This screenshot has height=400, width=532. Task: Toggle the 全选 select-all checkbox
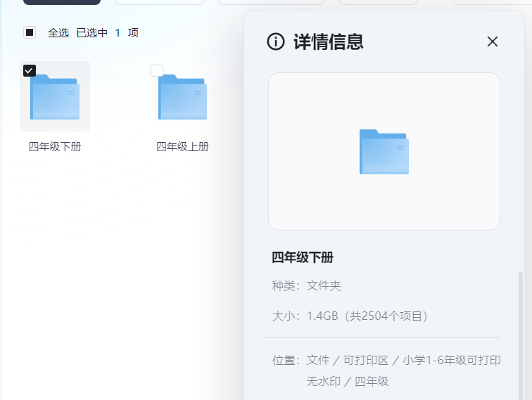pyautogui.click(x=30, y=32)
